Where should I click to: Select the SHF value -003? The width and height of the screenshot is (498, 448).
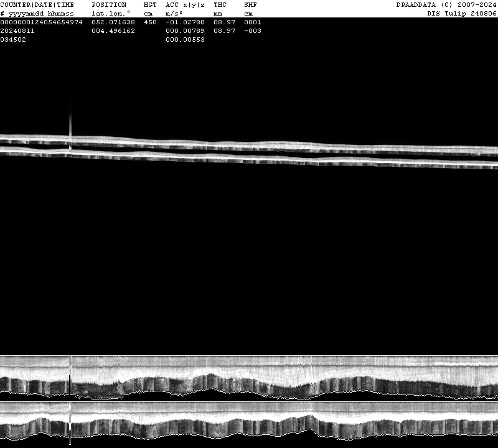coord(253,30)
